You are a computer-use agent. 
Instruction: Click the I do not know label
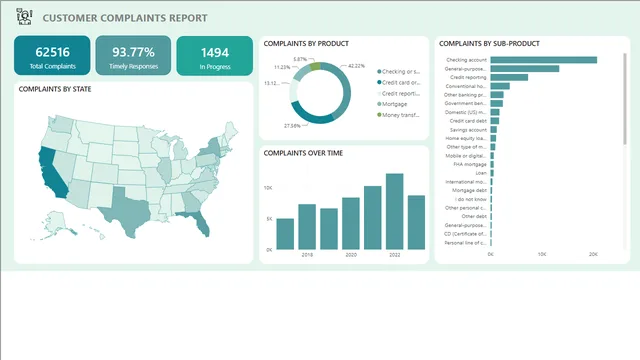(471, 199)
